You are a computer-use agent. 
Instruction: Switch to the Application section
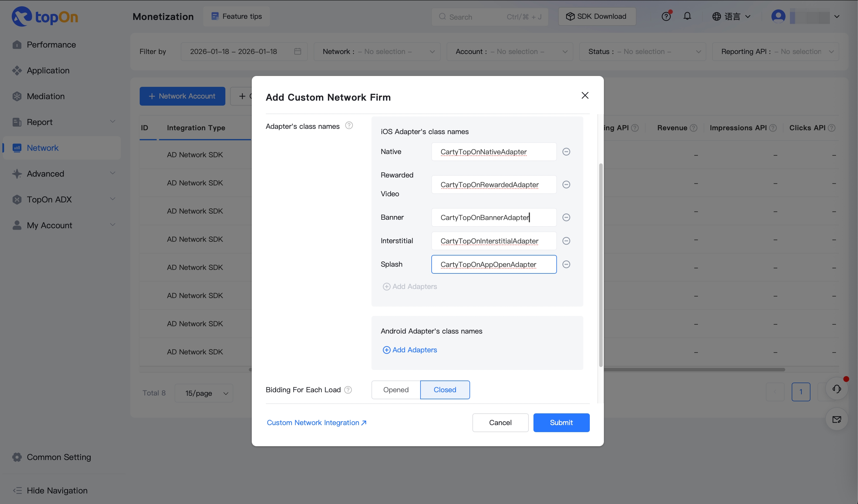(48, 70)
